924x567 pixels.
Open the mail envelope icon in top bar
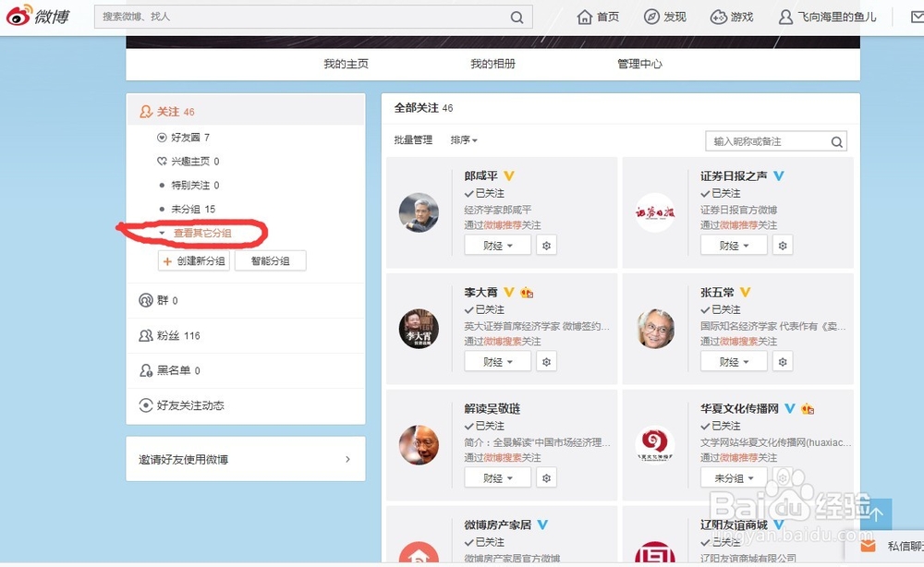click(x=917, y=17)
